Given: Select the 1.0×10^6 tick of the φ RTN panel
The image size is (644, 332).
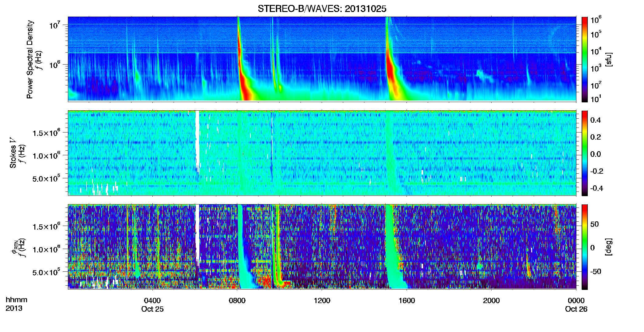Looking at the screenshot, I should (x=46, y=249).
